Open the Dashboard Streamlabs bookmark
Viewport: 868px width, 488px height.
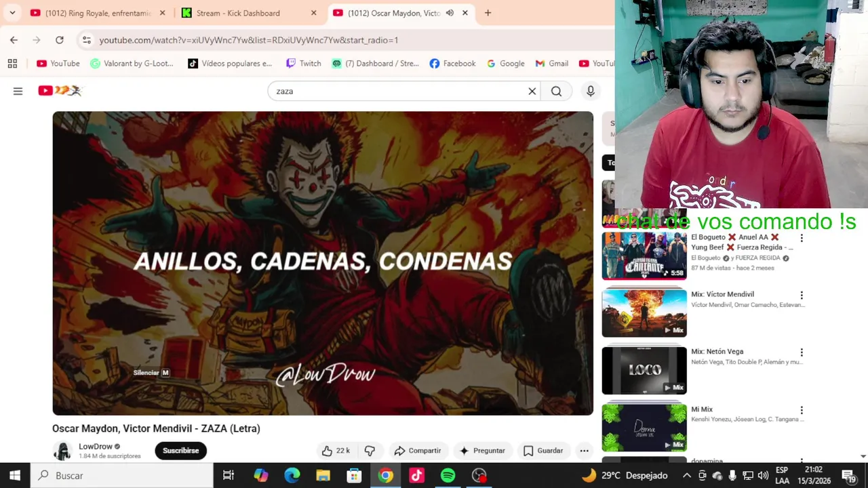[x=375, y=63]
